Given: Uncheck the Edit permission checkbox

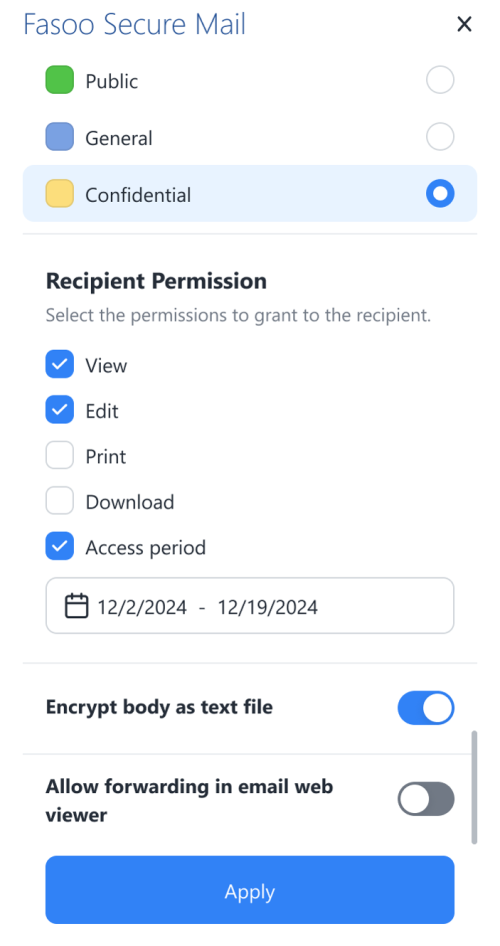Looking at the screenshot, I should 60,410.
